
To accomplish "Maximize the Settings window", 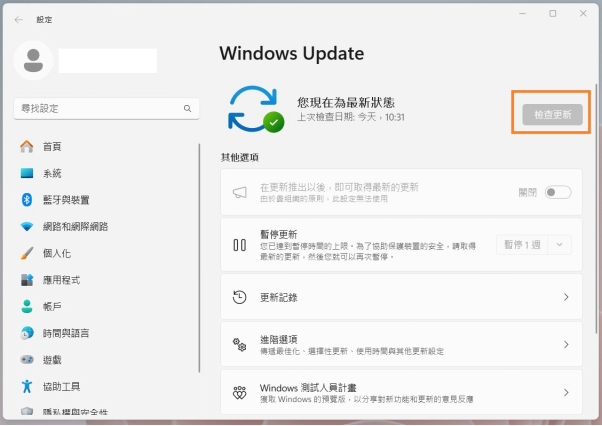I will (553, 14).
